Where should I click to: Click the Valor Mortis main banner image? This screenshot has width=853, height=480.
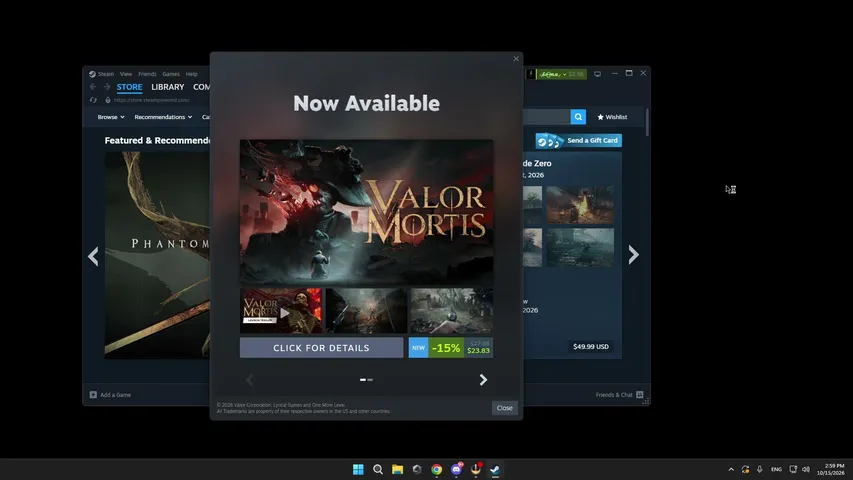367,212
